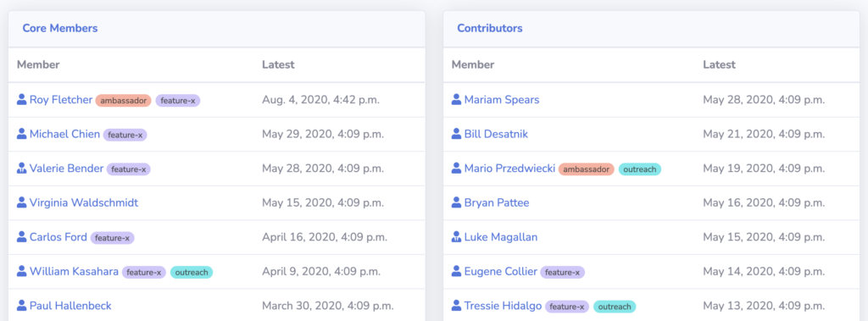Click the user icon beside Roy Fletcher

point(21,100)
